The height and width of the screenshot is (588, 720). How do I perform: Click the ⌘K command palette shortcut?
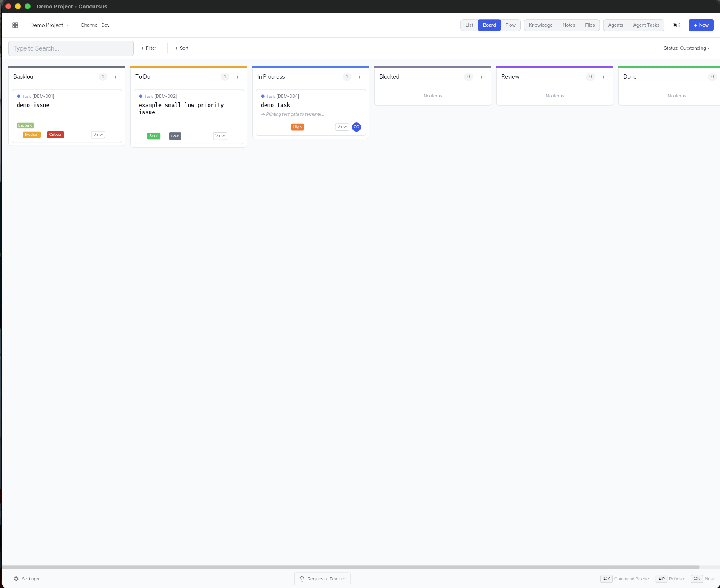pos(676,25)
